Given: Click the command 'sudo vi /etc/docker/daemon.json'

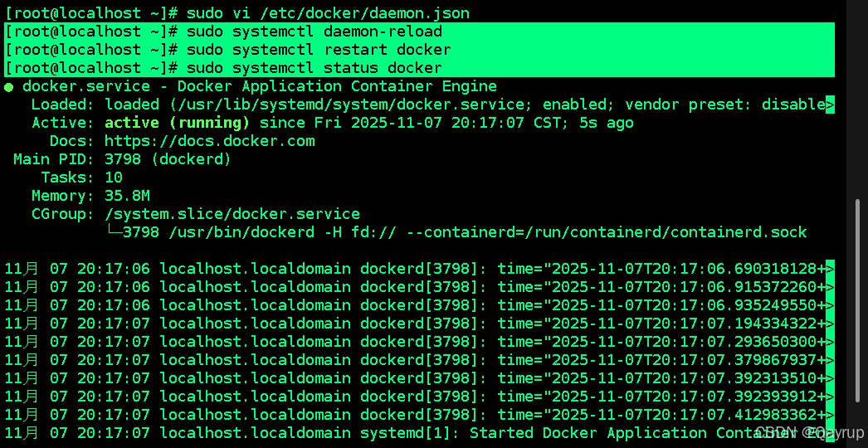Looking at the screenshot, I should (x=329, y=13).
